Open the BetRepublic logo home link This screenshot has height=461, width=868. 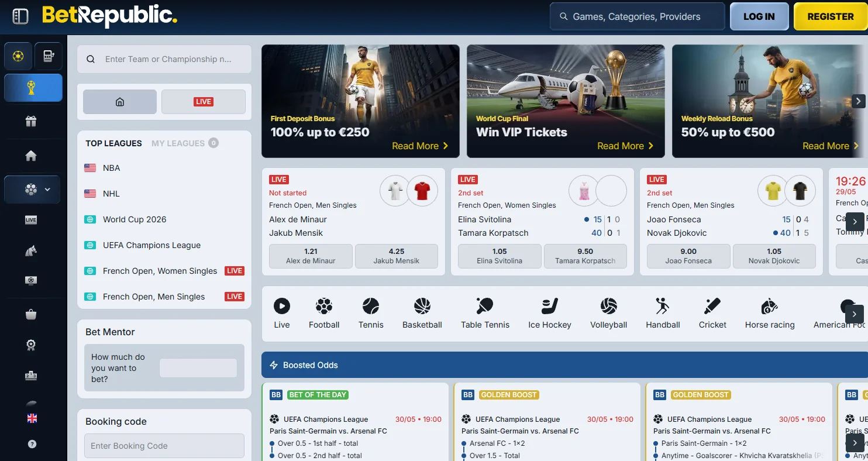click(x=109, y=16)
